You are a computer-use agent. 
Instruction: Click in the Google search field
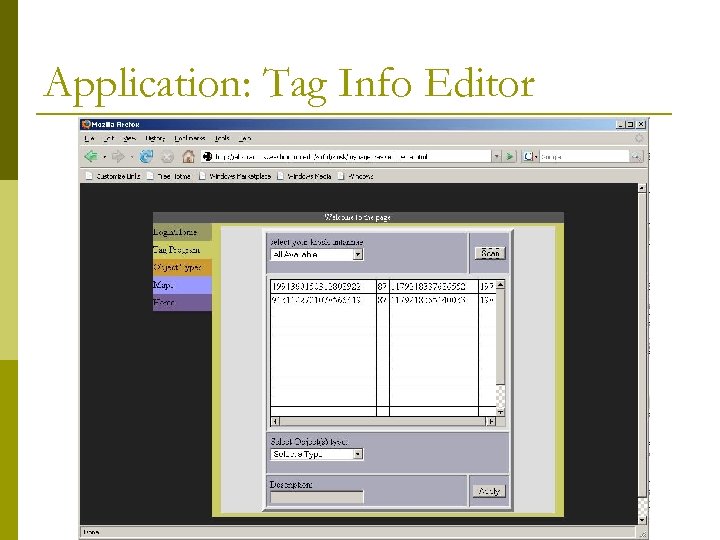click(584, 157)
